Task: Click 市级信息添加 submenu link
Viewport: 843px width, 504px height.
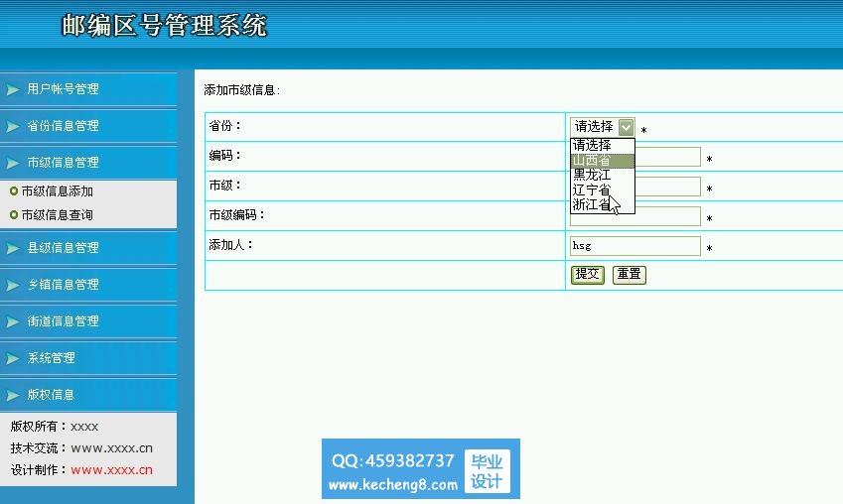Action: 57,191
